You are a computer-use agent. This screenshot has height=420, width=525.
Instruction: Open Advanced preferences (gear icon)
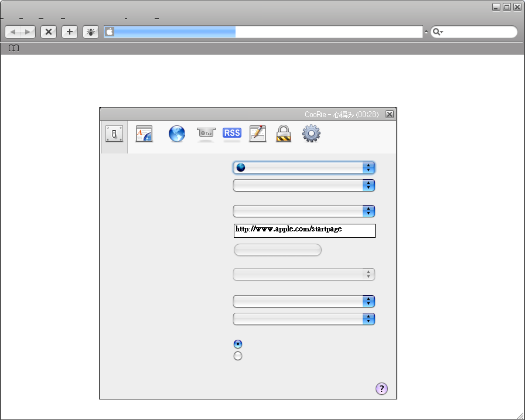311,134
